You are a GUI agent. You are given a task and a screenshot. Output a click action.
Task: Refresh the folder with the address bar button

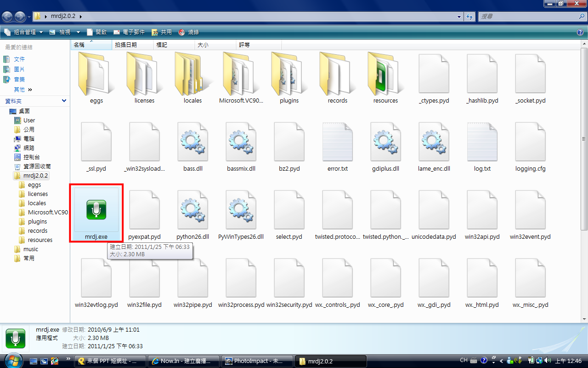pyautogui.click(x=469, y=17)
